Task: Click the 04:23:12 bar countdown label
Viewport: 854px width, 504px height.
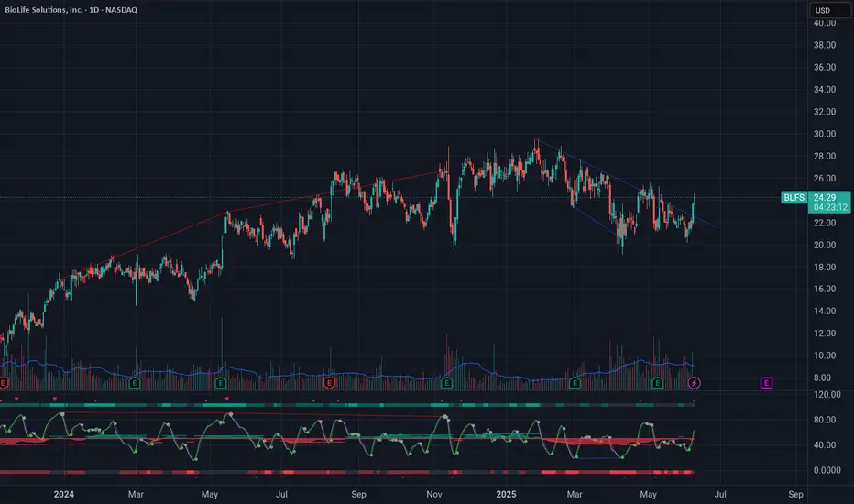Action: coord(830,208)
